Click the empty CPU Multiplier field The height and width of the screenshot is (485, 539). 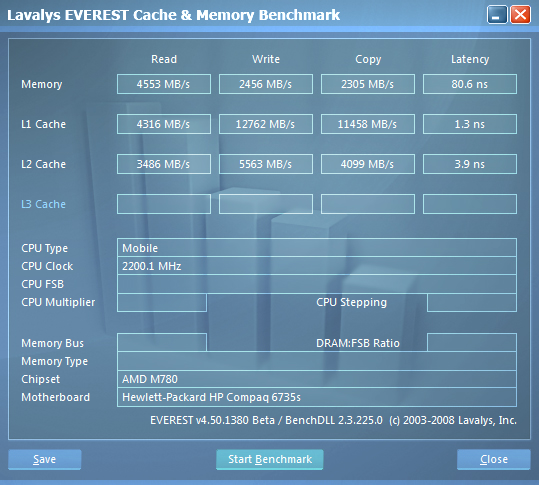tap(162, 302)
